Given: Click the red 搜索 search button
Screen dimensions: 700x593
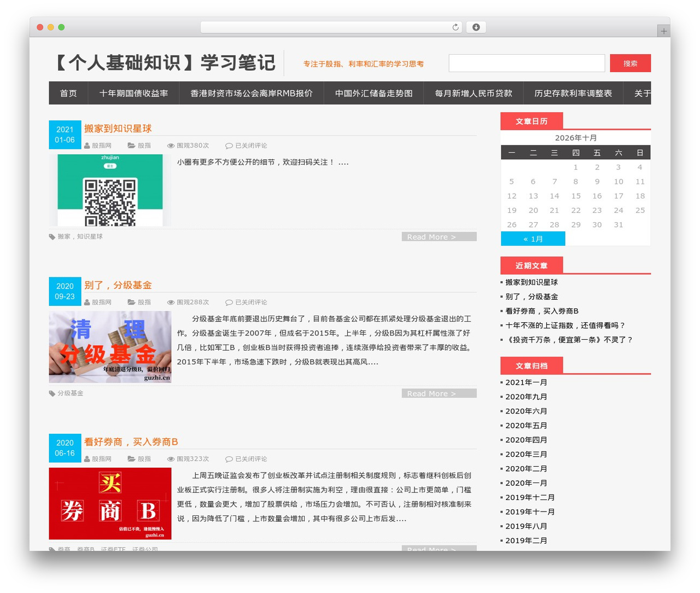Looking at the screenshot, I should tap(631, 63).
